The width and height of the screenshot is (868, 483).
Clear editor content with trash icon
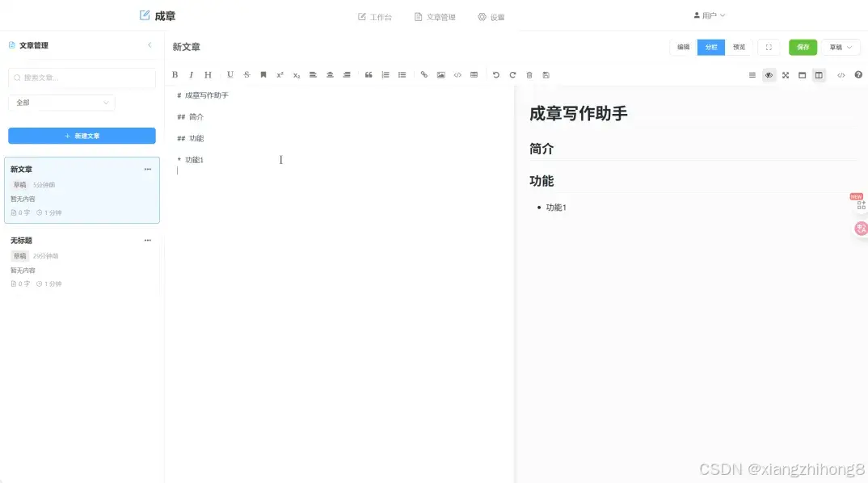[529, 74]
